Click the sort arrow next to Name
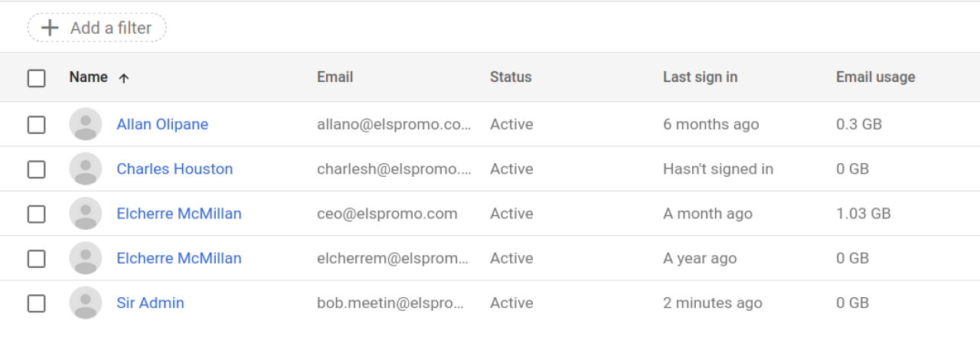 pos(124,78)
